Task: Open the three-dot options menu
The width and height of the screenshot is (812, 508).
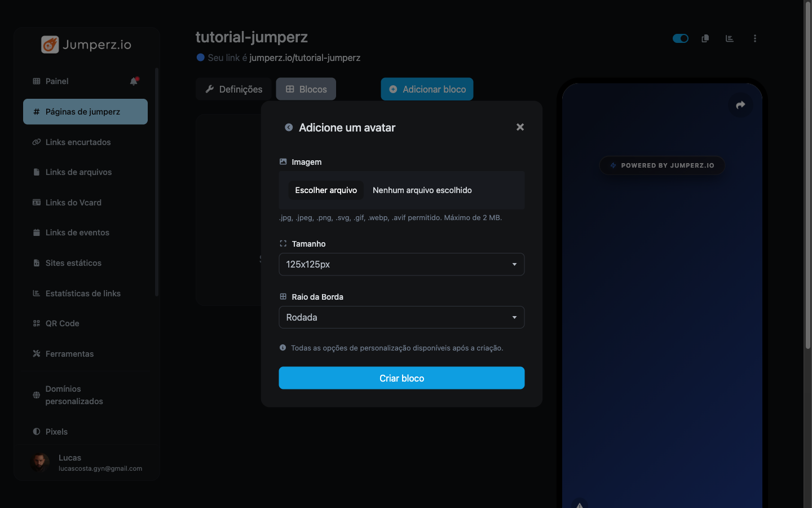Action: click(755, 38)
